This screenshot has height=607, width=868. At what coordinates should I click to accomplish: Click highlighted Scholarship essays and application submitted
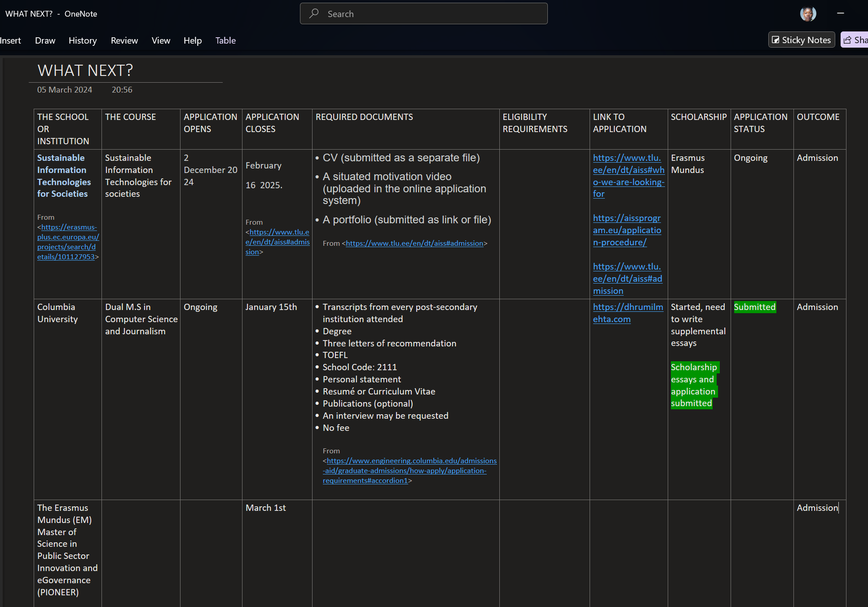pos(695,385)
